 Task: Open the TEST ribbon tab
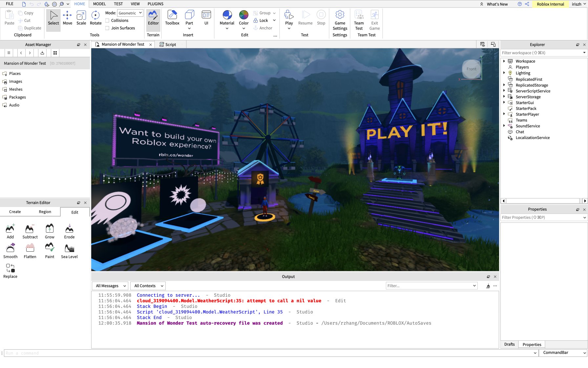click(x=118, y=4)
